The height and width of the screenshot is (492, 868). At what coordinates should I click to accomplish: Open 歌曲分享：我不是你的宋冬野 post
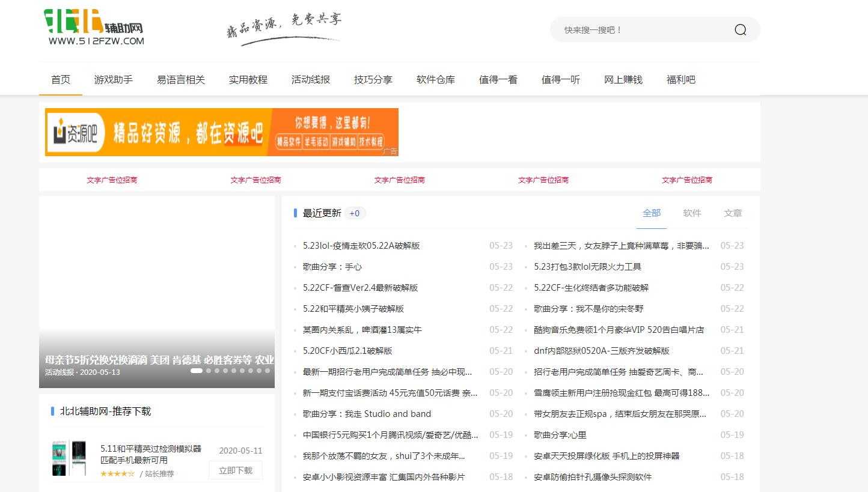(x=588, y=309)
